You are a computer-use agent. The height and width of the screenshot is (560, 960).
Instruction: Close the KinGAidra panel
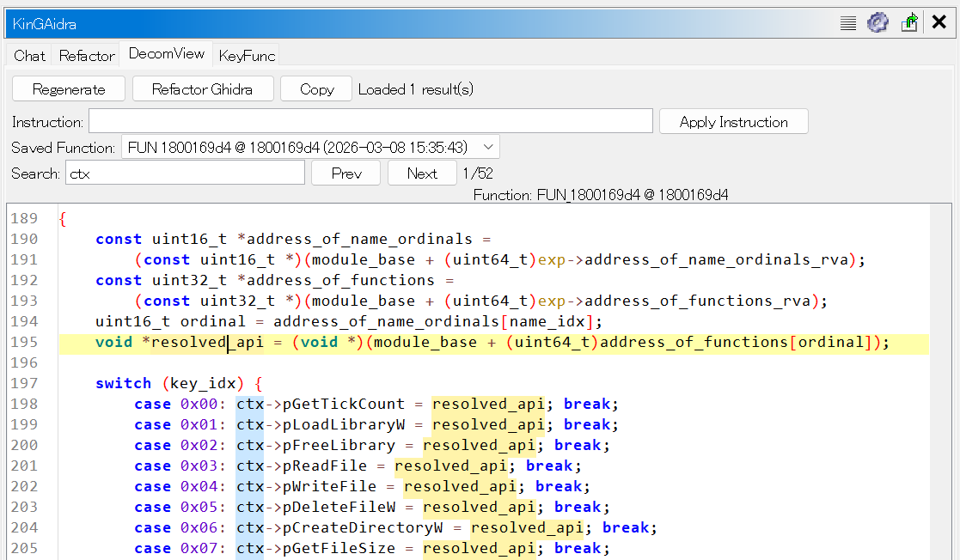pyautogui.click(x=939, y=22)
